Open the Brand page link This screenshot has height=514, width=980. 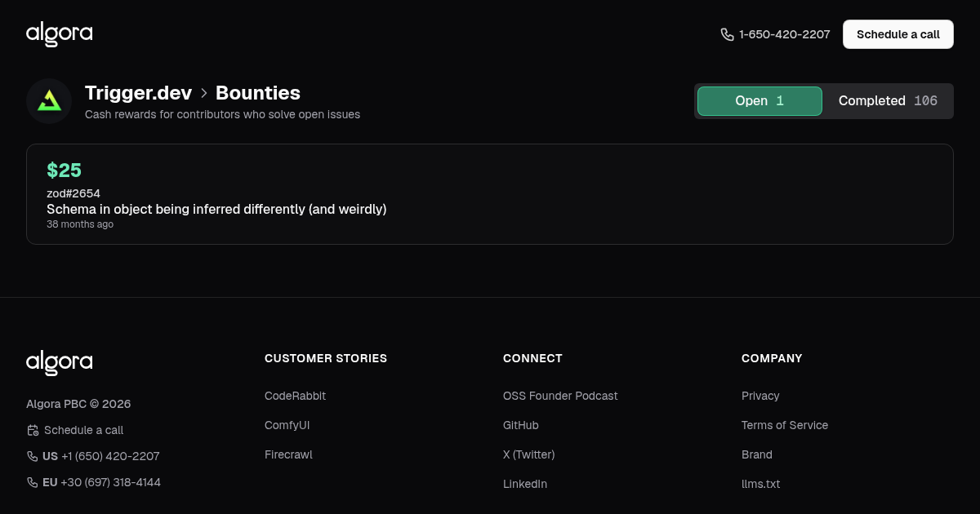click(757, 454)
